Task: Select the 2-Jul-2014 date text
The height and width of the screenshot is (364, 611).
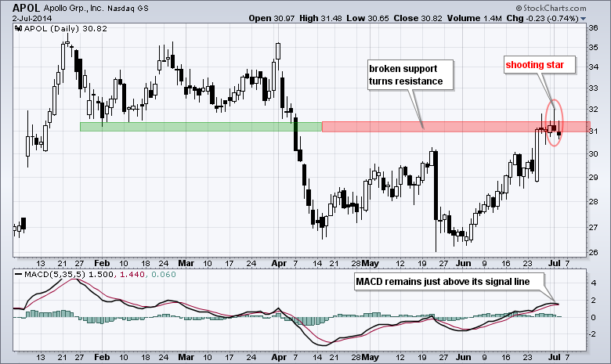Action: click(x=32, y=18)
